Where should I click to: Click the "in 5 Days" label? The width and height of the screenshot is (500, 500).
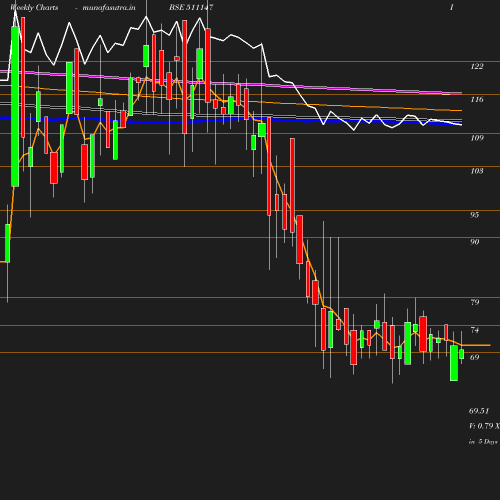coord(483,442)
